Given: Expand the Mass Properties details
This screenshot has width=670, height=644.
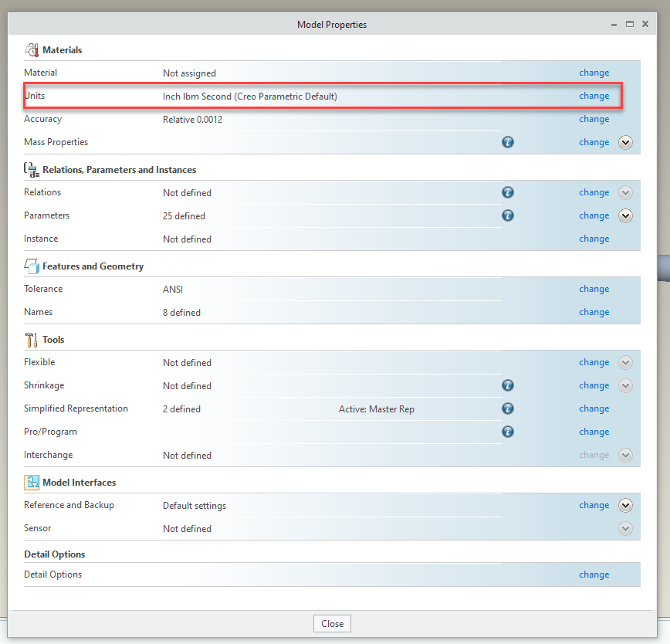Looking at the screenshot, I should [626, 142].
